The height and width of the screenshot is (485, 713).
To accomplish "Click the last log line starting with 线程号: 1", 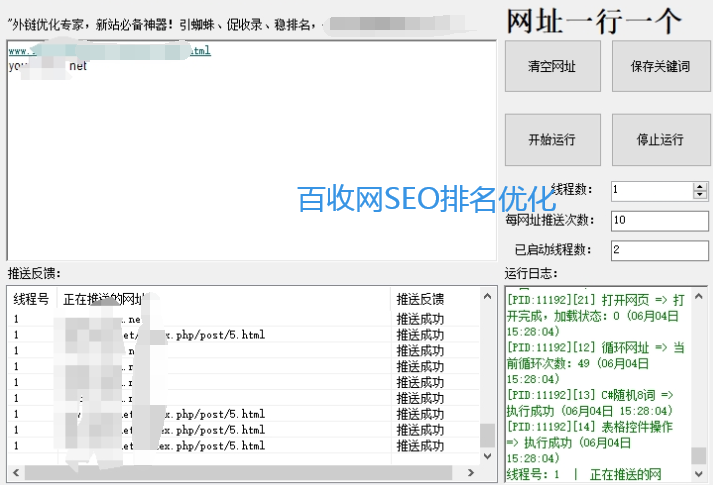I will point(584,475).
